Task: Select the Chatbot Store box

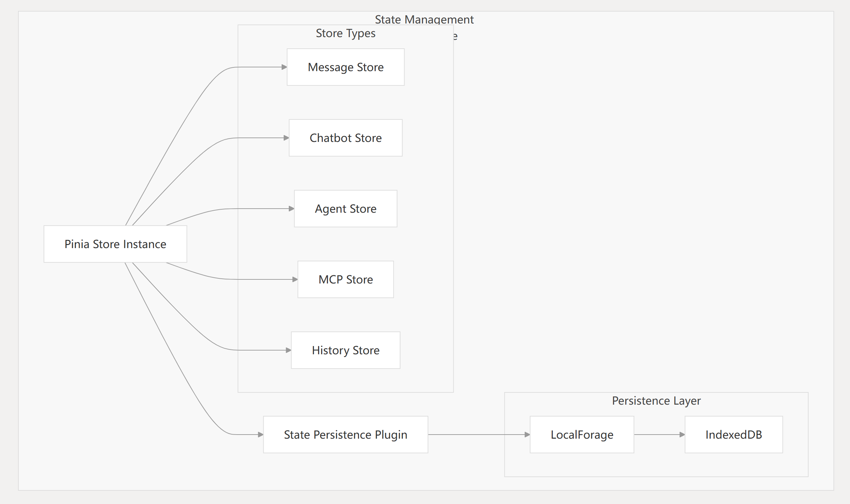Action: (x=345, y=138)
